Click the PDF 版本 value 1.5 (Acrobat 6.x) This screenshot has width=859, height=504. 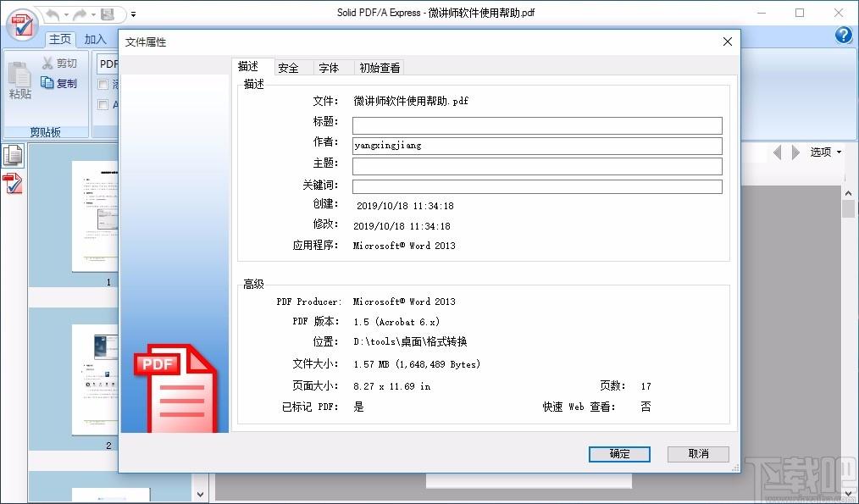pos(396,322)
